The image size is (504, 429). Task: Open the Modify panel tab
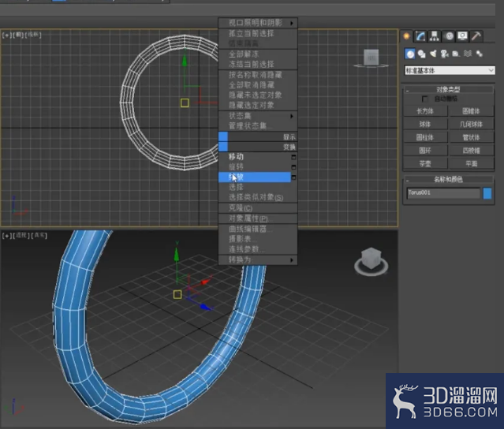click(x=420, y=36)
